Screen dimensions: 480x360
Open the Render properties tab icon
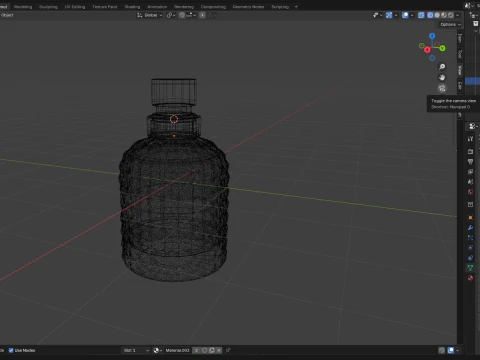click(x=470, y=152)
